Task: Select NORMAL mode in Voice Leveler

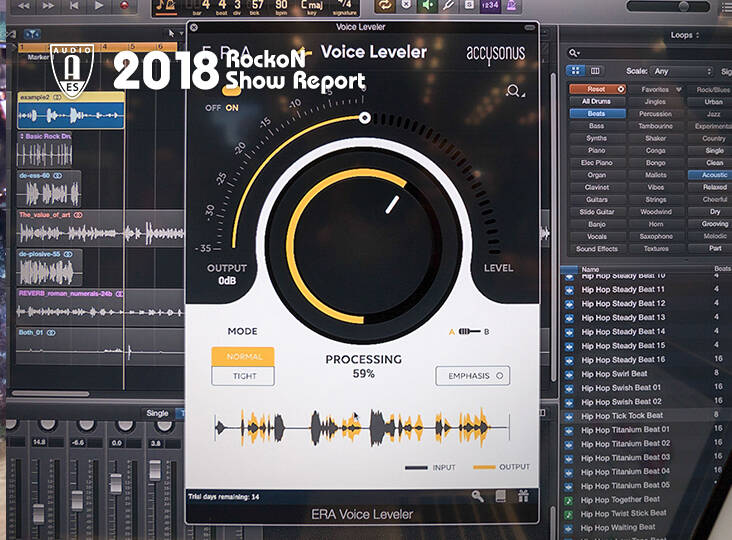Action: click(x=243, y=357)
